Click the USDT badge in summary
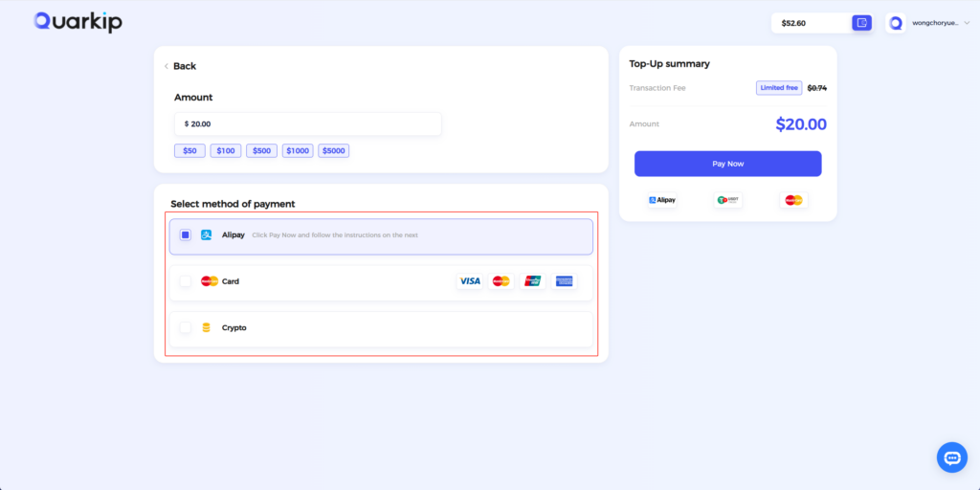 tap(727, 200)
